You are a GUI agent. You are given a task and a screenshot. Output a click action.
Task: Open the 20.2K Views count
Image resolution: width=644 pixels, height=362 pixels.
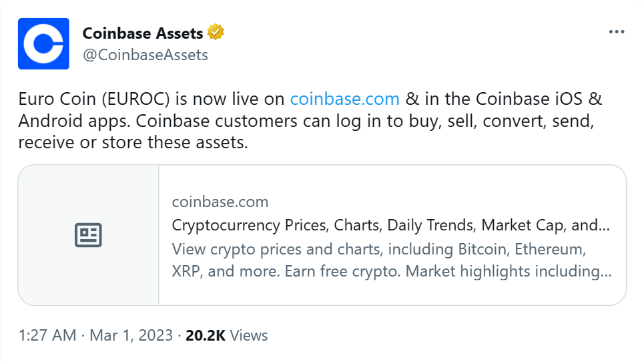[x=226, y=335]
